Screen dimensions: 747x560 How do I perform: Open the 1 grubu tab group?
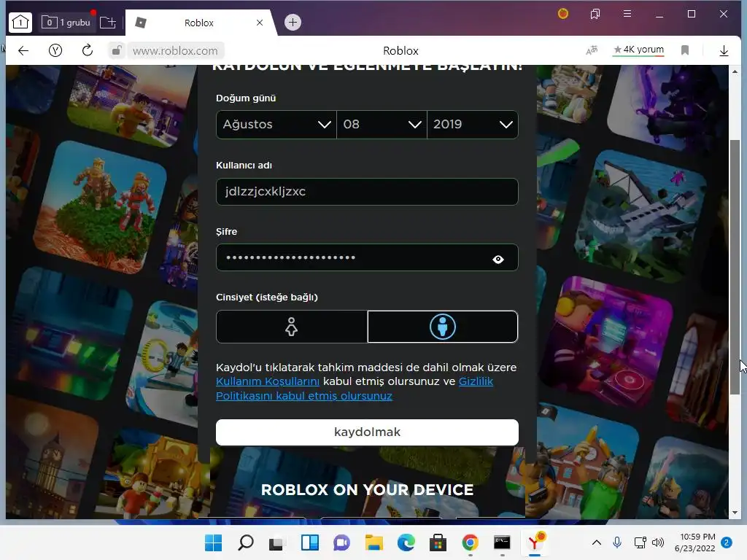66,23
